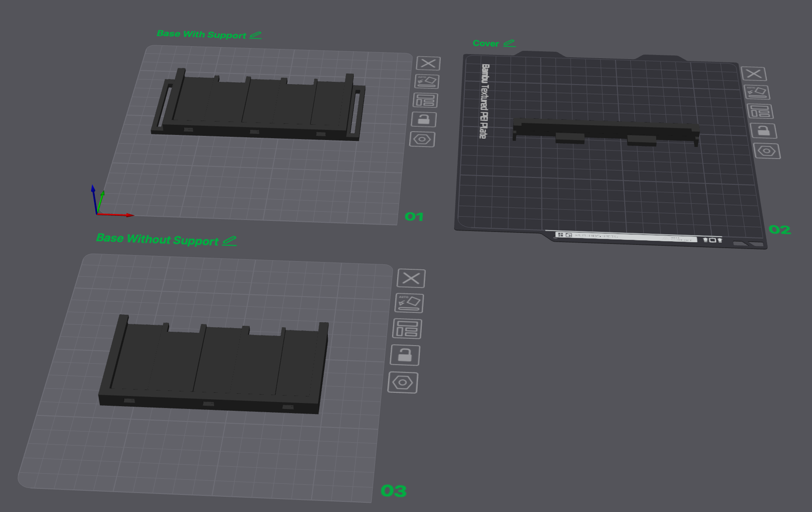Image resolution: width=812 pixels, height=512 pixels.
Task: Click the "Base Without Support" plate name
Action: coord(157,239)
